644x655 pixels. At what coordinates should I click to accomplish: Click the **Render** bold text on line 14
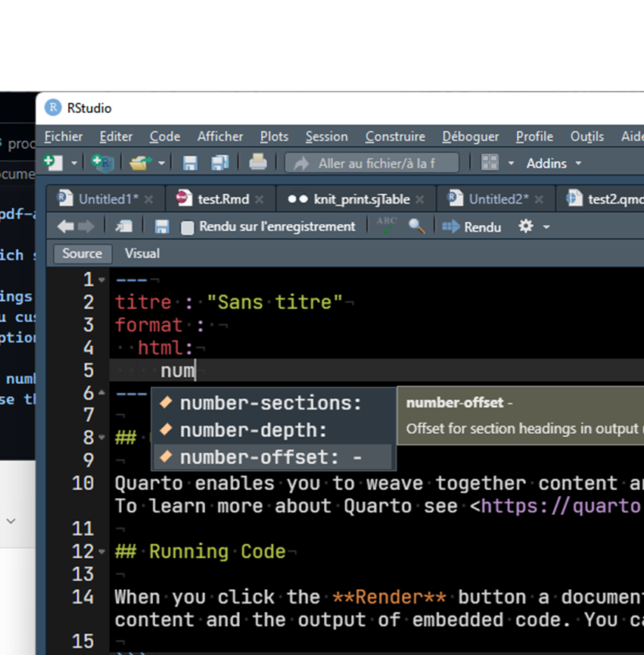coord(389,597)
